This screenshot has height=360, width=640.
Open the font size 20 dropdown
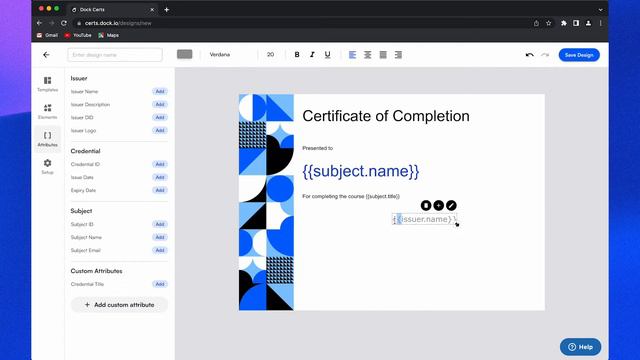pos(271,55)
